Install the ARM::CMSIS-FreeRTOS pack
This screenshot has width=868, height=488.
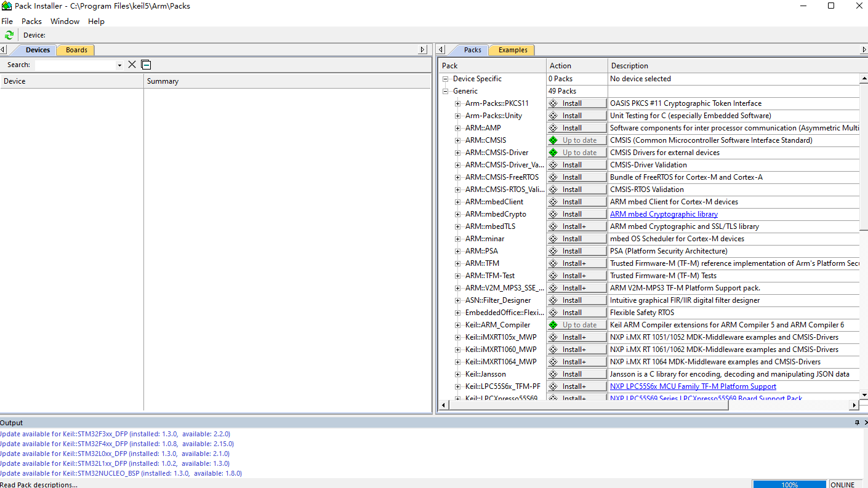pos(577,177)
